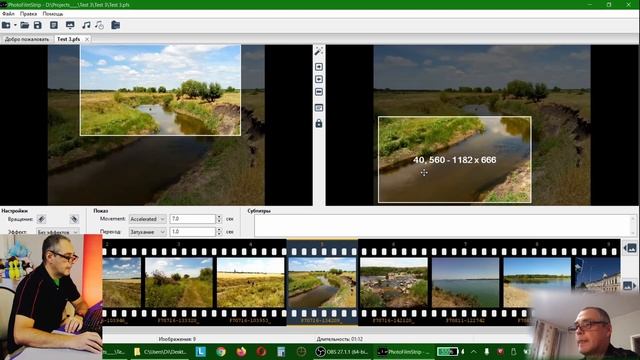Open the Переход Затухание dropdown
The height and width of the screenshot is (360, 640).
point(147,232)
